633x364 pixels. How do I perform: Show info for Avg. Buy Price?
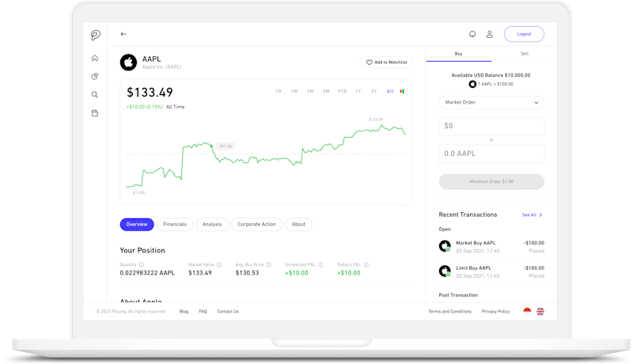point(268,265)
